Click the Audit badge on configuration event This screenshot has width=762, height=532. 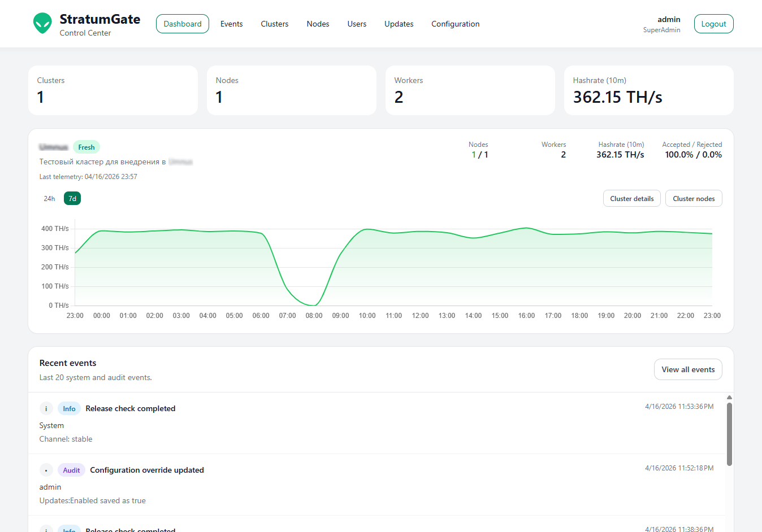click(x=71, y=470)
